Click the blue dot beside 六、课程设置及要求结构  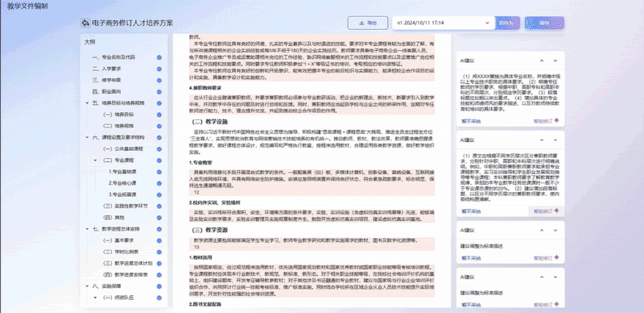coord(159,138)
